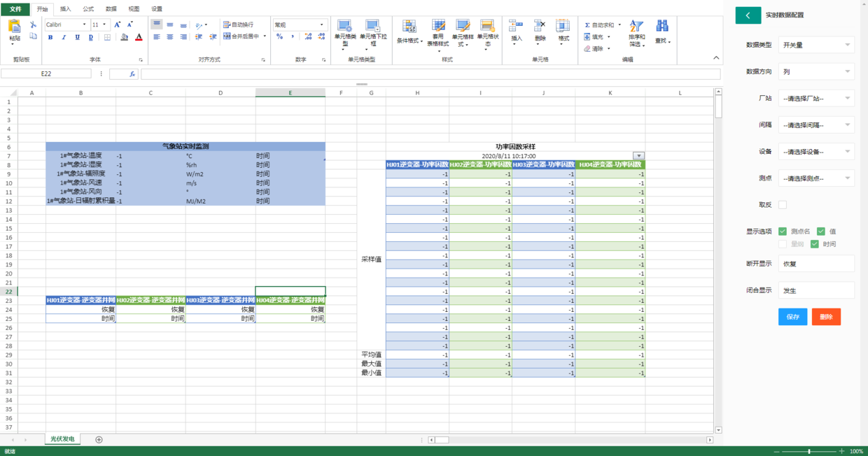Image resolution: width=868 pixels, height=456 pixels.
Task: Switch to the 设置 ribbon tab
Action: [157, 9]
